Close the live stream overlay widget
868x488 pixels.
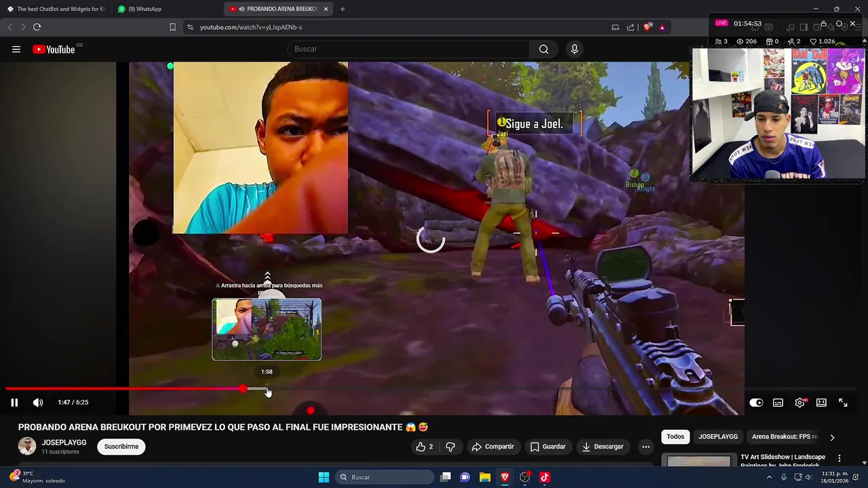point(852,23)
